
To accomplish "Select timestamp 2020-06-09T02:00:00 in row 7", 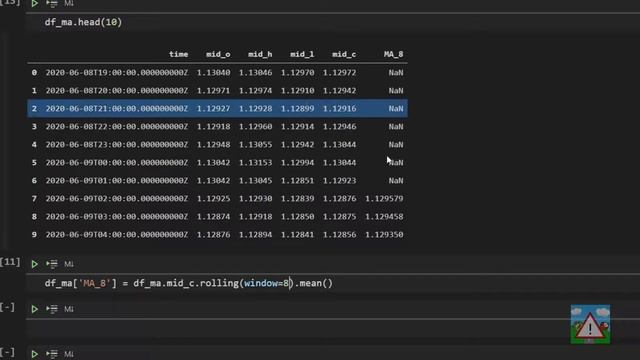I will (117, 198).
